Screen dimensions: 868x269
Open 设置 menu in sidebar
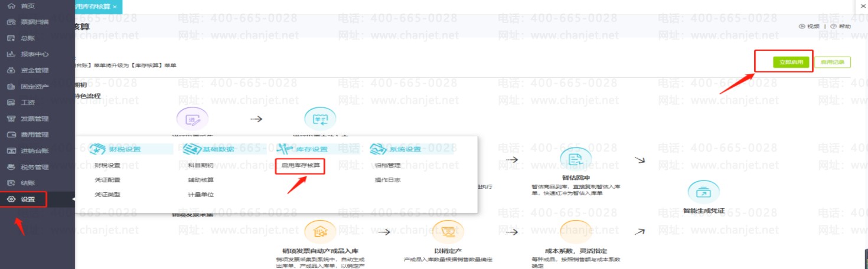(28, 199)
